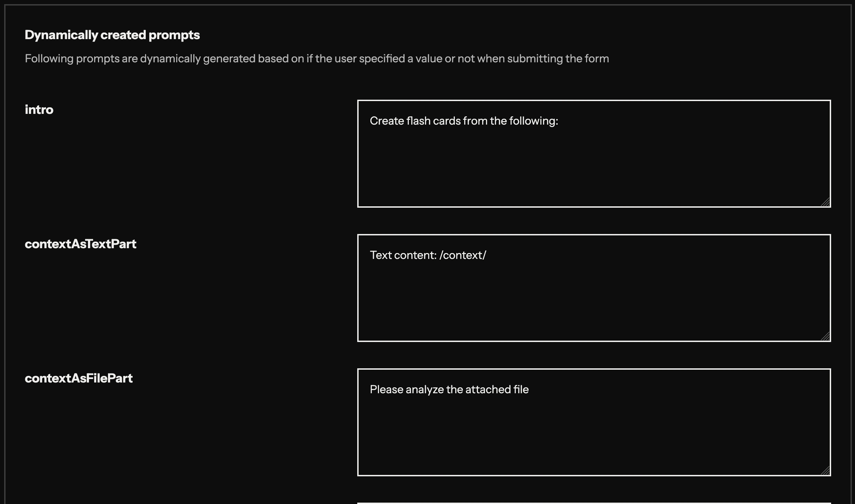The height and width of the screenshot is (504, 855).
Task: Focus the intro prompt text area
Action: coord(594,163)
